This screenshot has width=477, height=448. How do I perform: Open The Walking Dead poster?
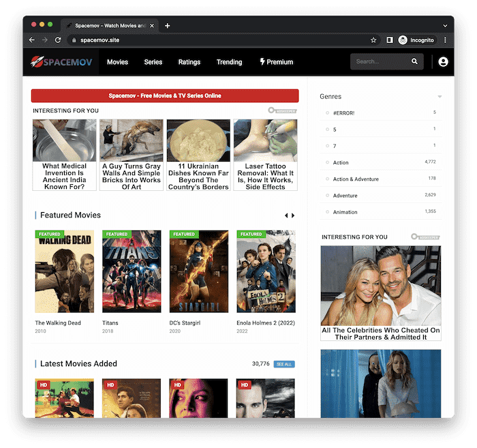(65, 271)
